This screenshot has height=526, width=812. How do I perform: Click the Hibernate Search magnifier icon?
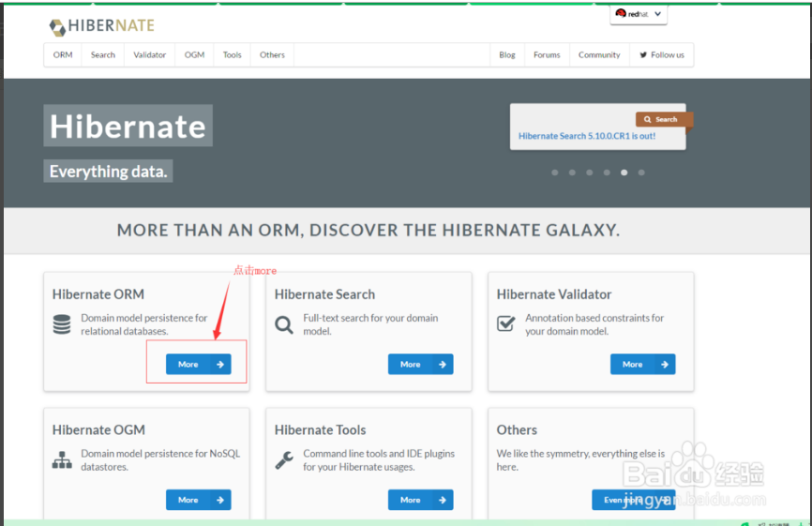284,325
